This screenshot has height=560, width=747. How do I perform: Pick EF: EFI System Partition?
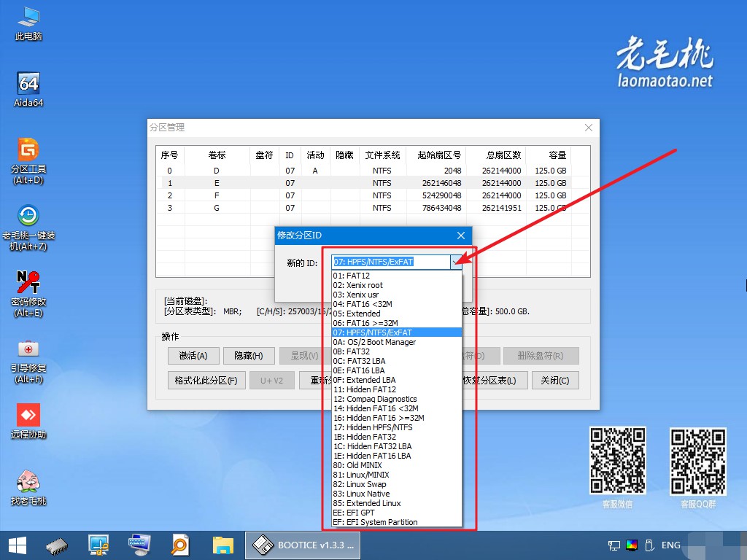point(397,522)
